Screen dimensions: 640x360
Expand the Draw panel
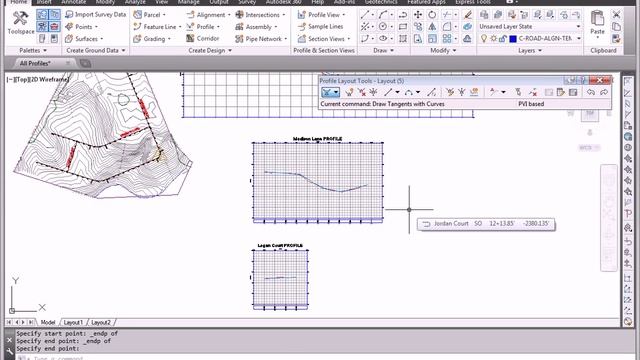coord(383,51)
